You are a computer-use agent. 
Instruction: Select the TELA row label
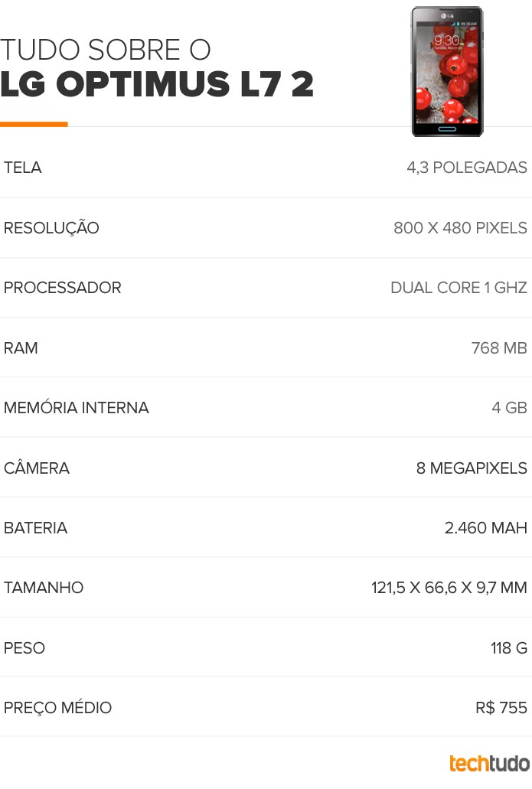(23, 168)
